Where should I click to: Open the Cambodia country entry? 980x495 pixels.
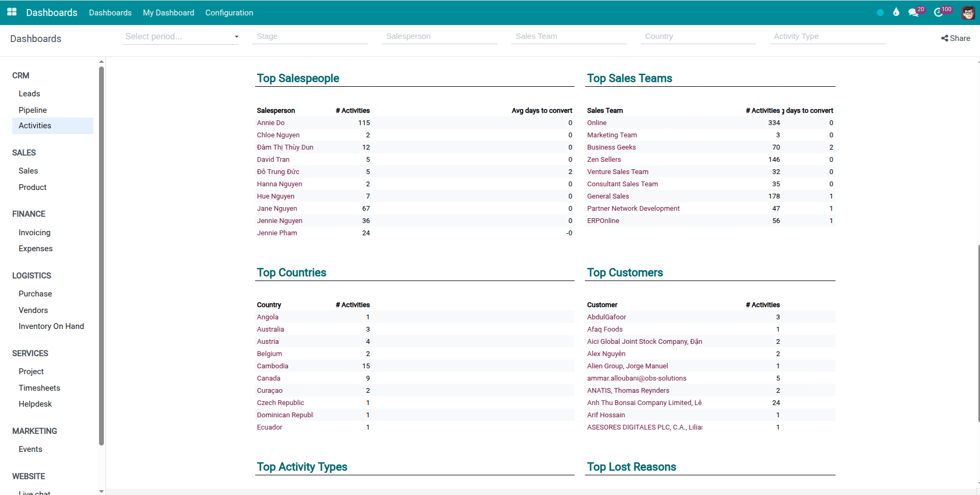tap(272, 366)
